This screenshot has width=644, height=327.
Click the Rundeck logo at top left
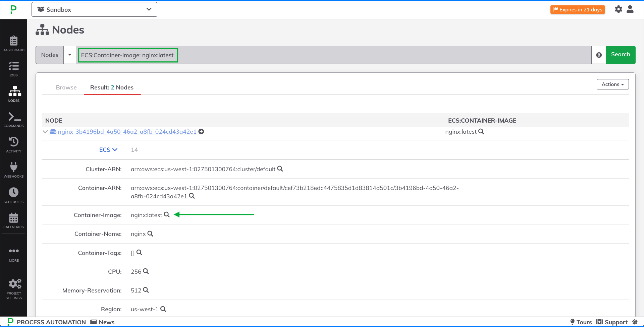13,9
